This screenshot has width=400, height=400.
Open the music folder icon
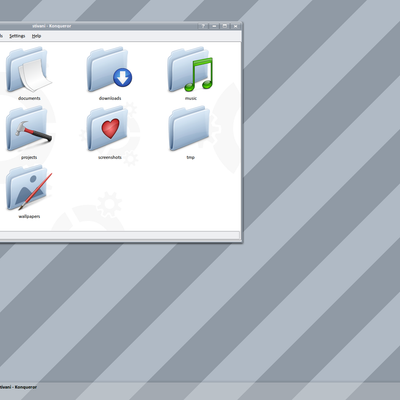point(190,70)
